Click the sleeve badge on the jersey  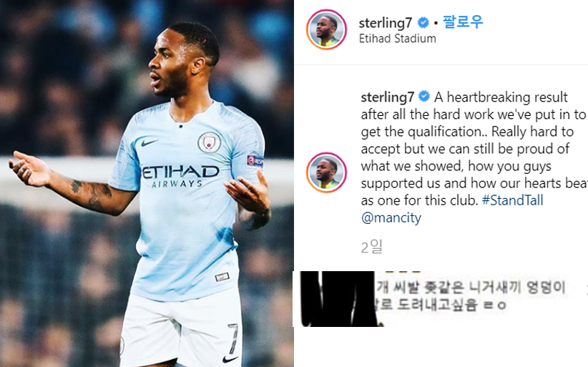(255, 161)
